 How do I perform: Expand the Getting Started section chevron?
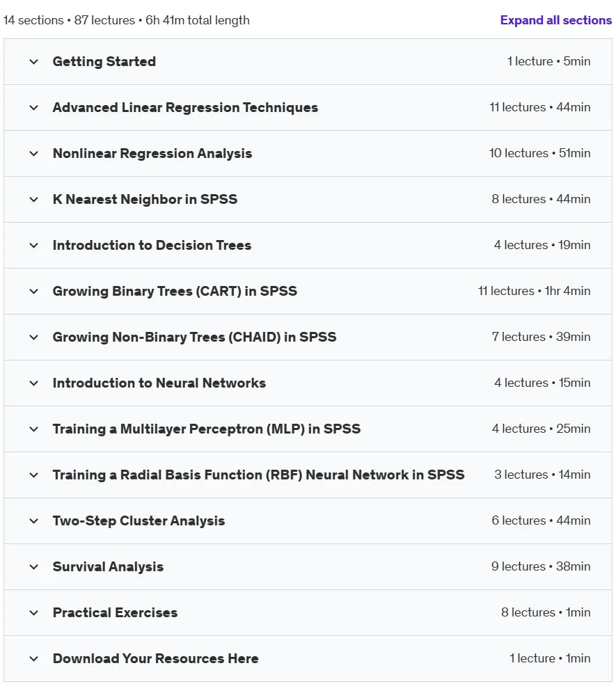tap(33, 62)
